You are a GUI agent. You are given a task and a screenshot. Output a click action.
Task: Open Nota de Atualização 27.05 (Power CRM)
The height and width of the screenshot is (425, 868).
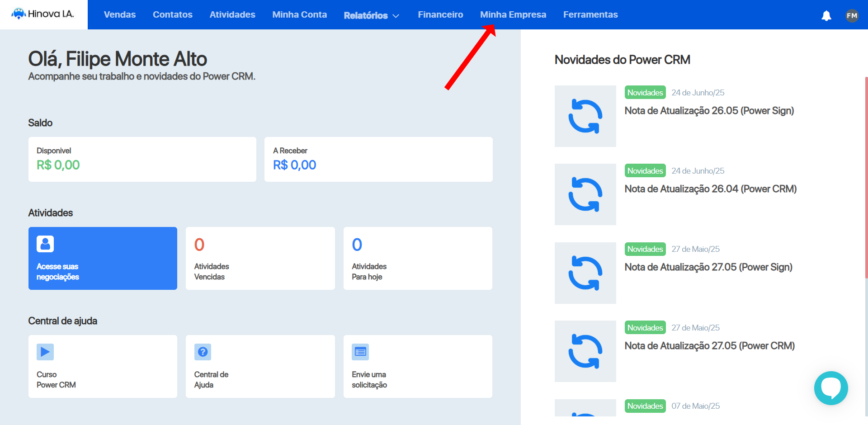click(709, 346)
